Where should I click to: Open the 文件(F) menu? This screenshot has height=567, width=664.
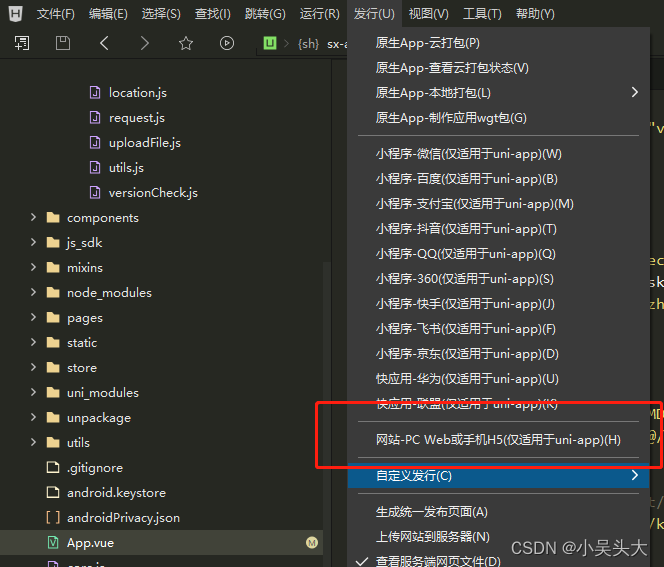click(55, 14)
